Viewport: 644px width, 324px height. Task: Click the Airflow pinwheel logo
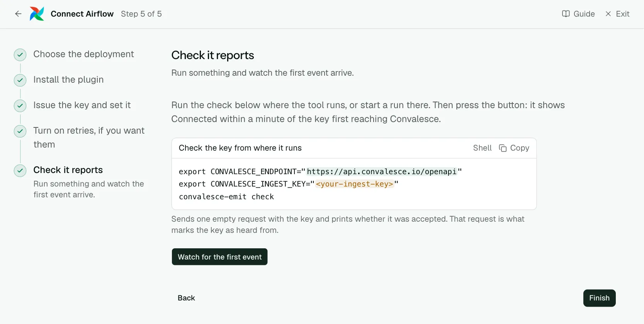37,14
